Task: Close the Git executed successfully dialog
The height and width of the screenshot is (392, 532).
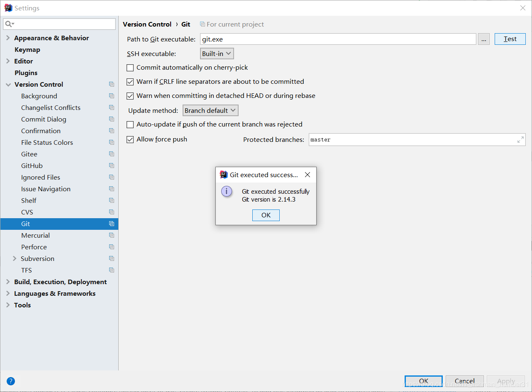Action: point(307,175)
